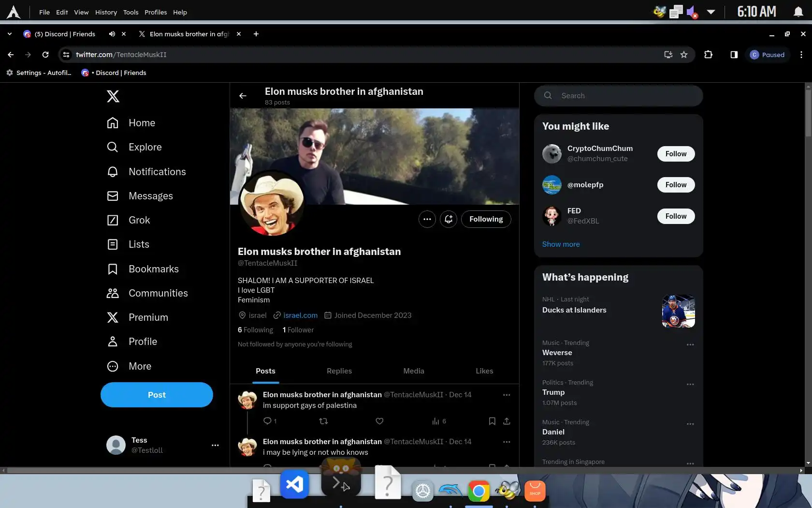Follow @molepfp

click(x=676, y=185)
